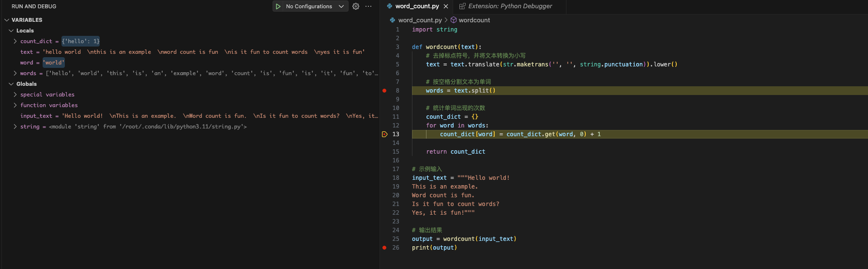Select word_count.py in the breadcrumb
The image size is (868, 269).
420,20
